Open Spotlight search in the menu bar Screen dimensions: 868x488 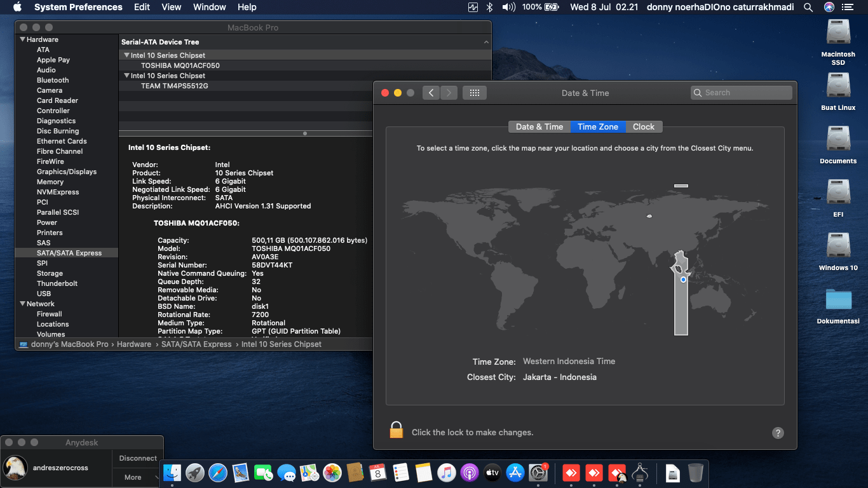point(808,7)
